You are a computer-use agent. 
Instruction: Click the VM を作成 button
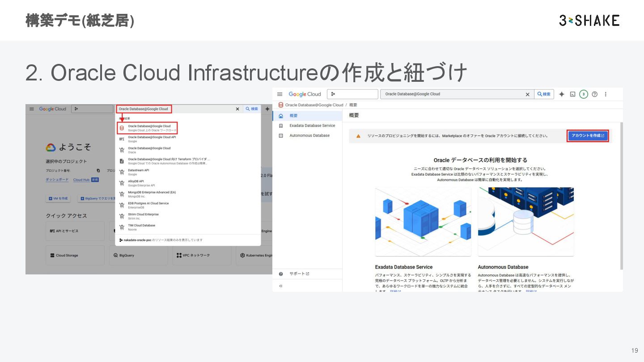point(59,198)
